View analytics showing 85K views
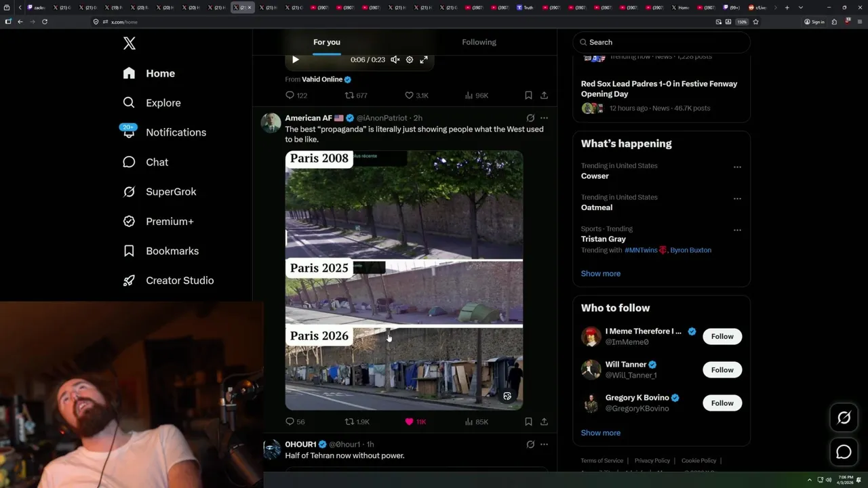Image resolution: width=868 pixels, height=488 pixels. pyautogui.click(x=476, y=422)
